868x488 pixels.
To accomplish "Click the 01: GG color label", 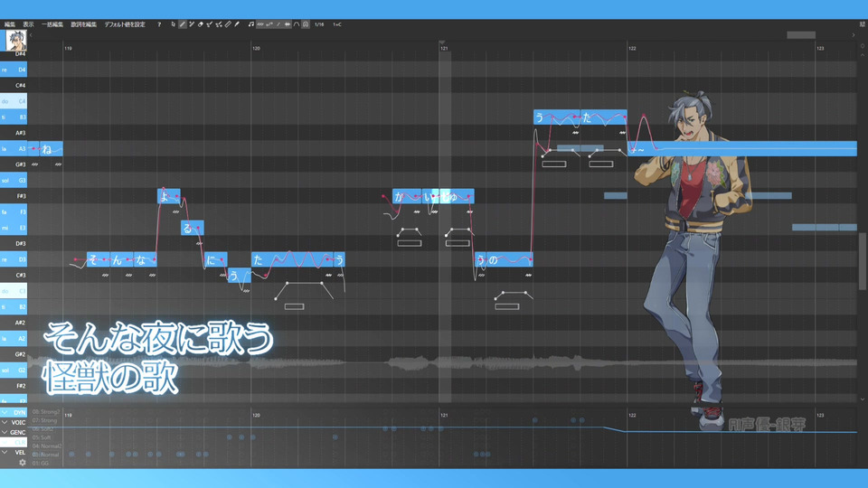I will point(41,463).
